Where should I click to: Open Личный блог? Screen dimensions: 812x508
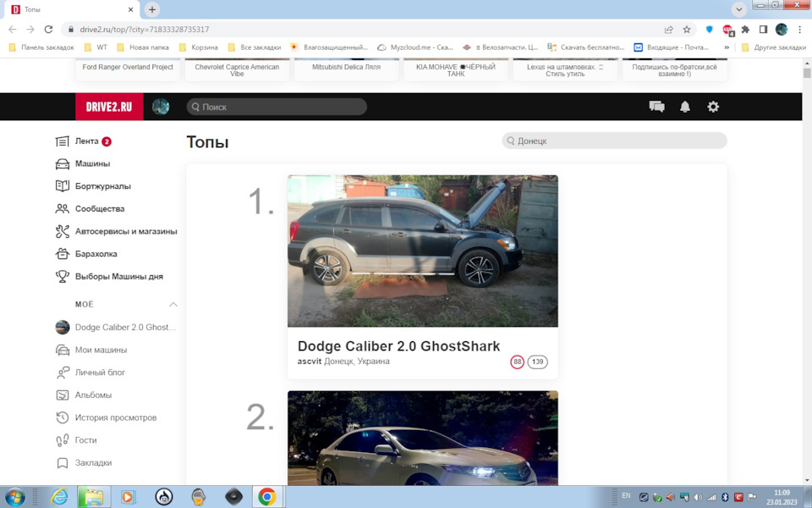(x=100, y=373)
